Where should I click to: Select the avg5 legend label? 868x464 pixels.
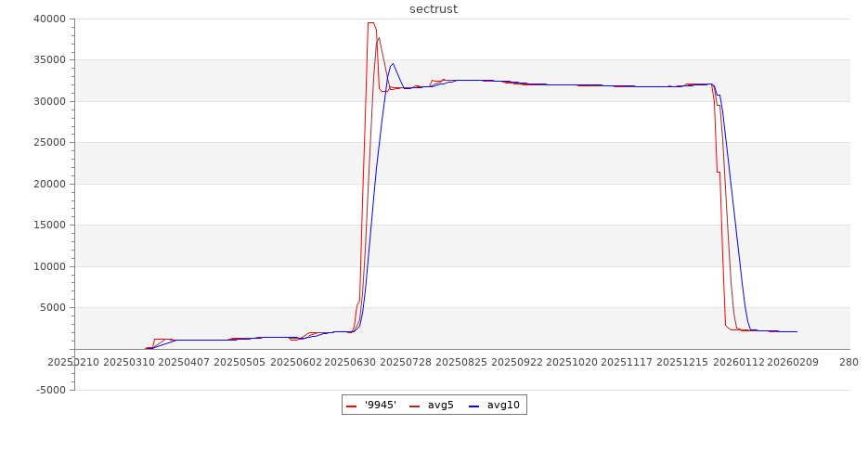point(441,406)
